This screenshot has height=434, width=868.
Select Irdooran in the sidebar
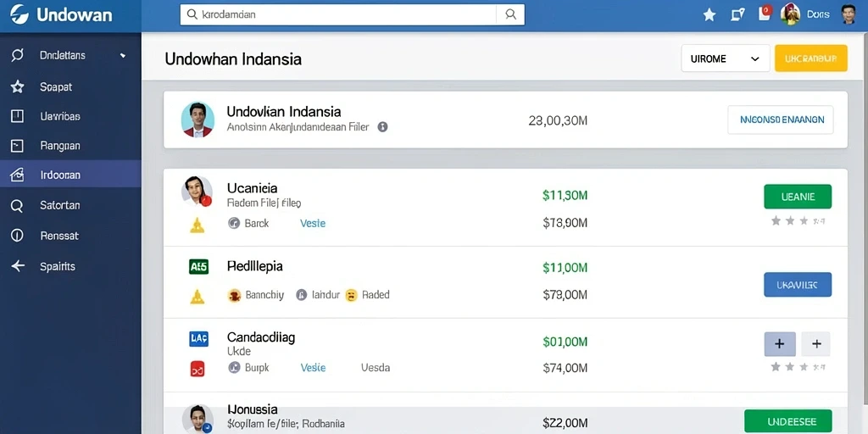coord(70,175)
